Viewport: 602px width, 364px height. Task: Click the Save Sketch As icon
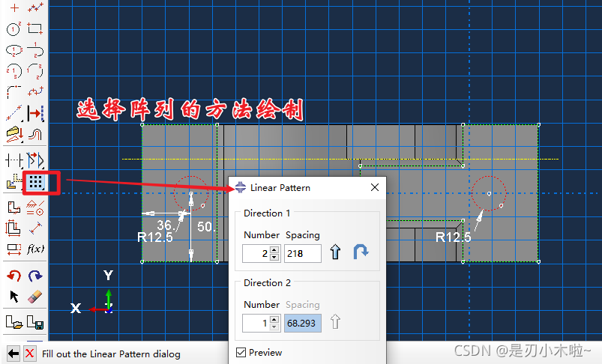(35, 323)
